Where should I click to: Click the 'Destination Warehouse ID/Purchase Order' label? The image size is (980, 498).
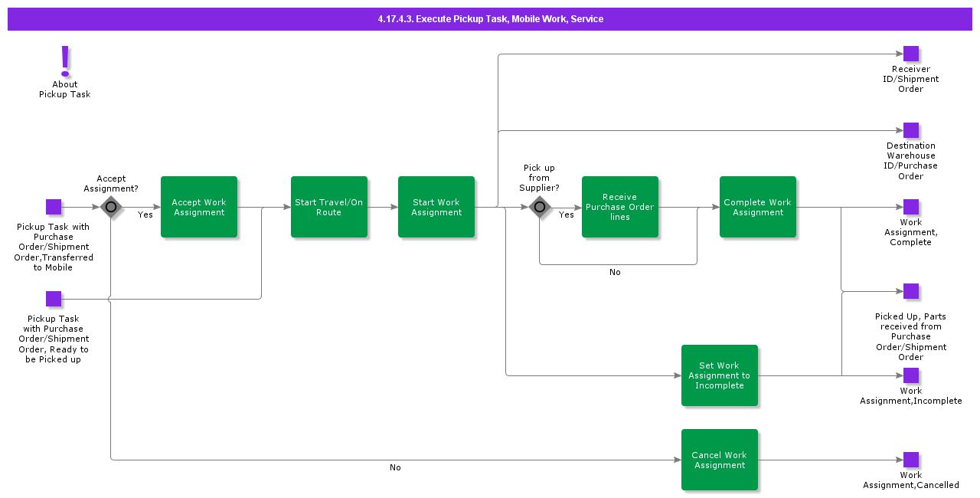pos(911,161)
